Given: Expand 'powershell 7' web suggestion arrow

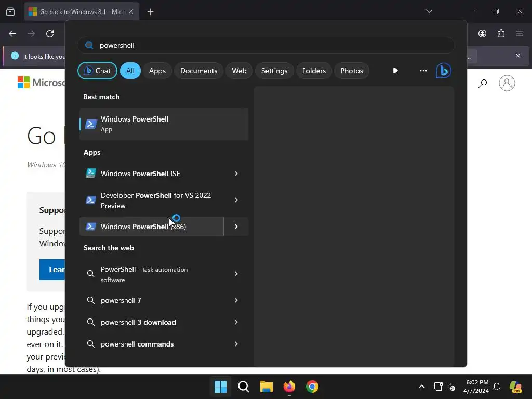Looking at the screenshot, I should (236, 300).
